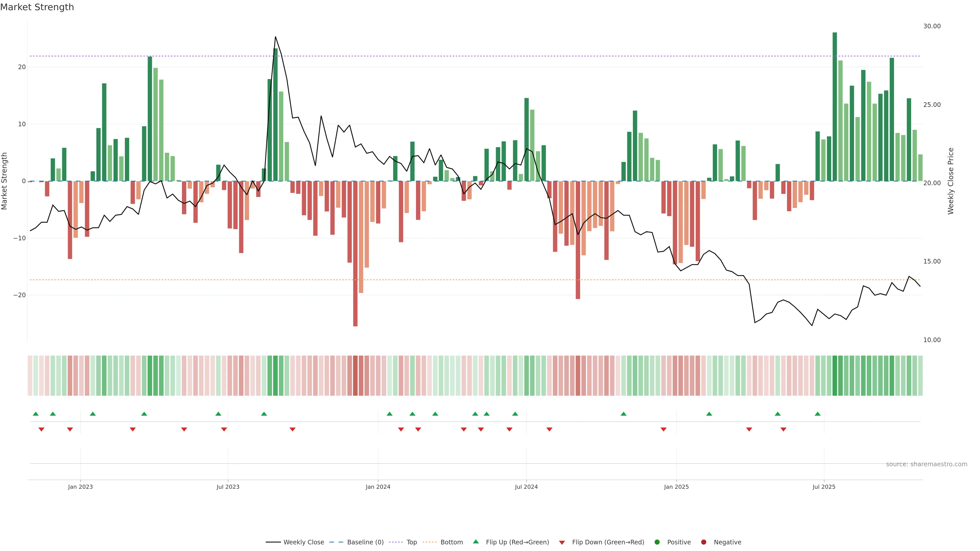Viewport: 980px width, 551px height.
Task: Click the Jul 2025 x-axis label
Action: [x=824, y=487]
